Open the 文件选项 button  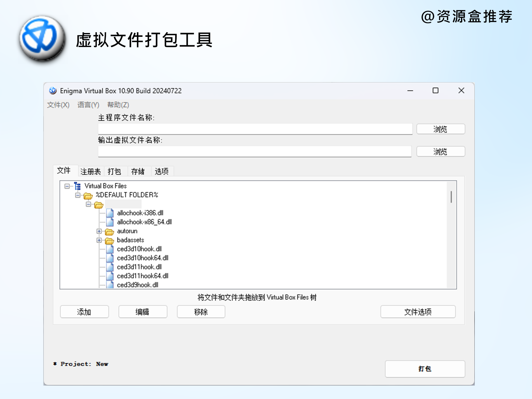click(x=418, y=312)
